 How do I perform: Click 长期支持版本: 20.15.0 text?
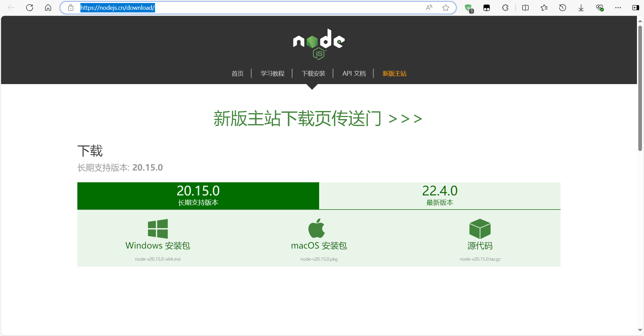click(120, 167)
